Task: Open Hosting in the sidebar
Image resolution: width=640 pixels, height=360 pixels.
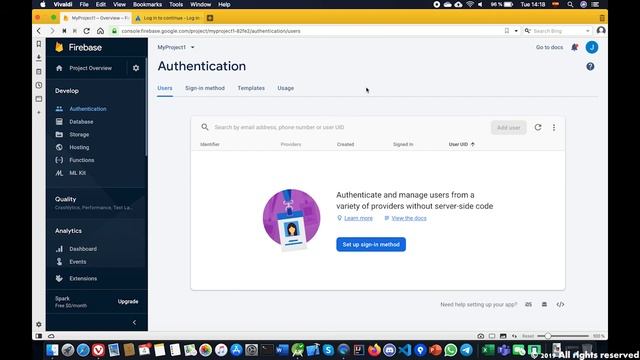Action: [x=79, y=147]
